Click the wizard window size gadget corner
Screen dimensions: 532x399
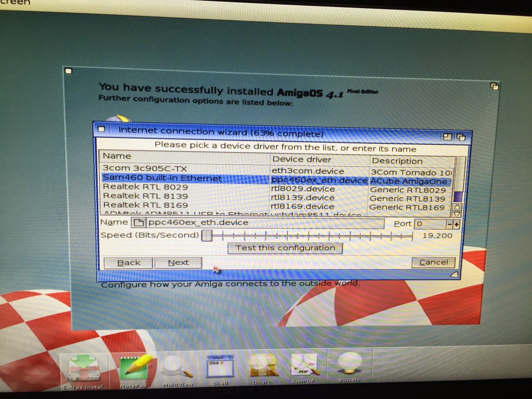[454, 275]
